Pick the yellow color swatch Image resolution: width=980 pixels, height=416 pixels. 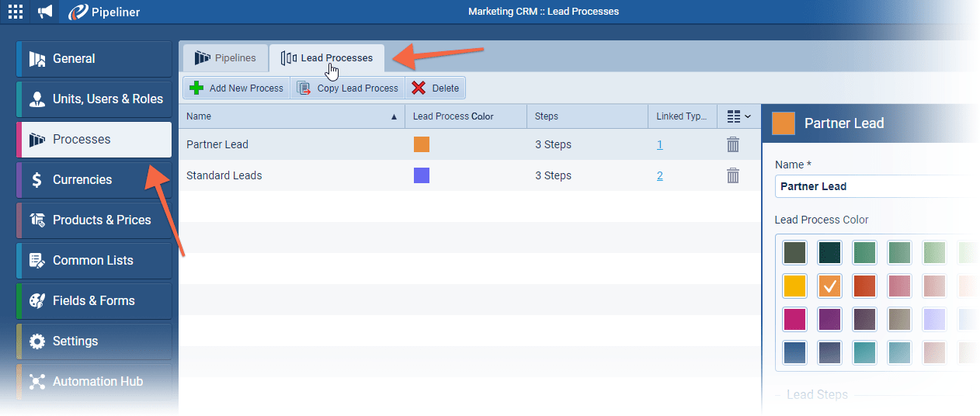(794, 286)
